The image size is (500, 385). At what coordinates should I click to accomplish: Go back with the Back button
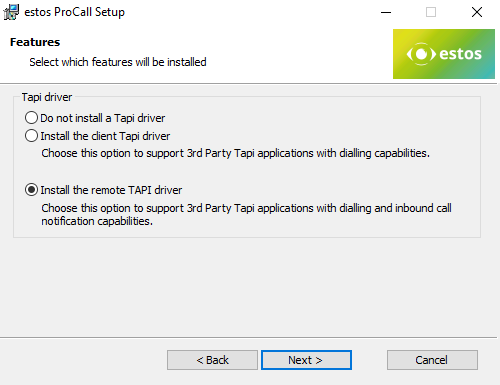212,360
